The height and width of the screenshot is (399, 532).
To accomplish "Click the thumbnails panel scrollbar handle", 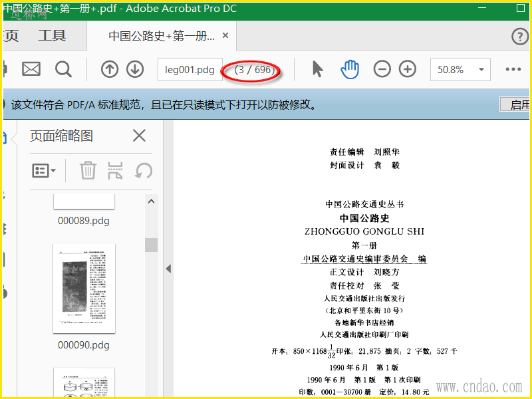I will [152, 245].
